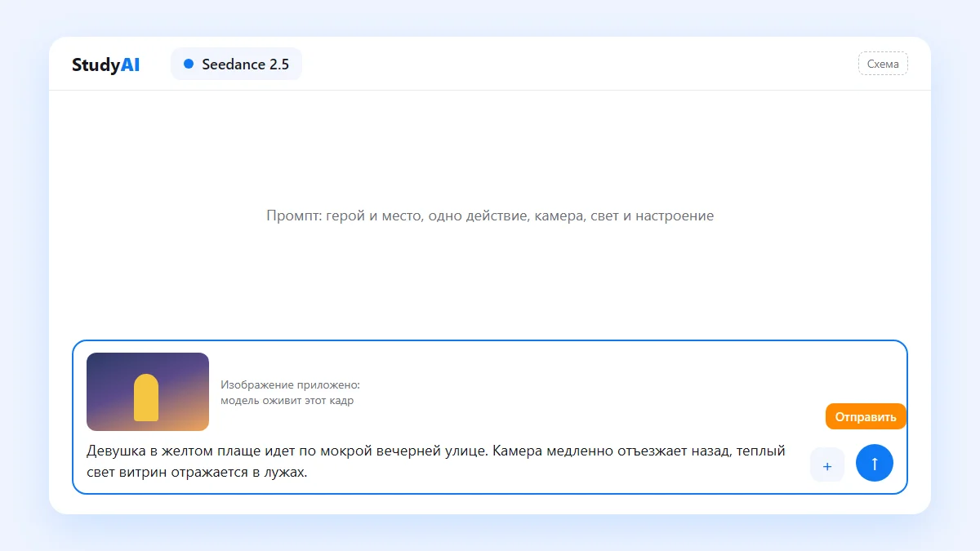Viewport: 980px width, 551px height.
Task: Open the Seedance 2.5 model selector
Action: pos(236,64)
